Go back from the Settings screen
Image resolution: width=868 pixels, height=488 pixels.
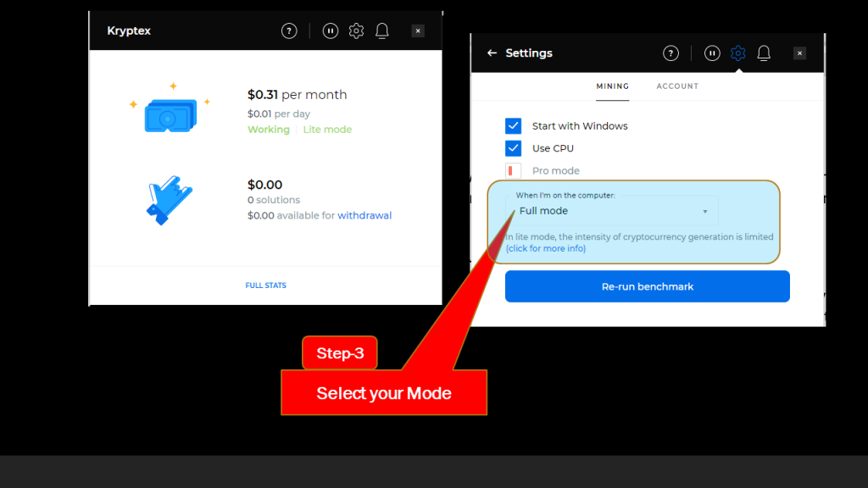[x=492, y=53]
